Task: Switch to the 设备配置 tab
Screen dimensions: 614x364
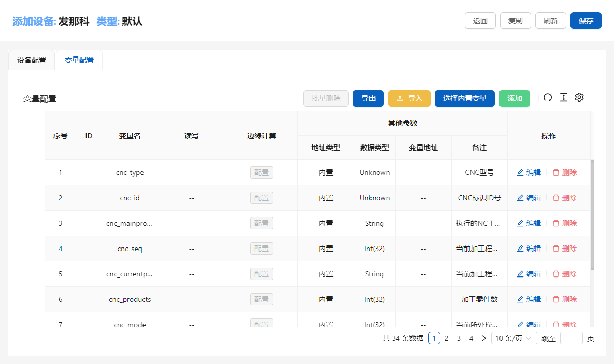Action: click(32, 60)
